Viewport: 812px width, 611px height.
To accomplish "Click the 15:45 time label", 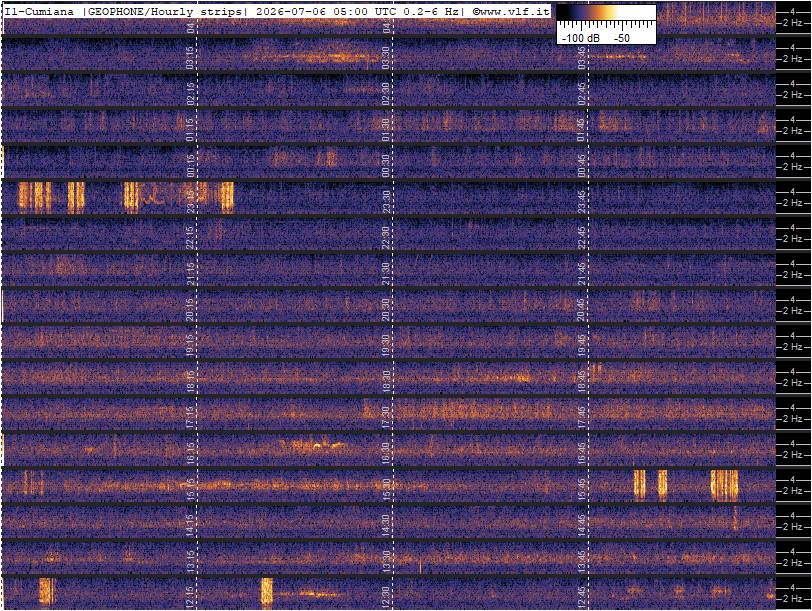I will [x=582, y=490].
